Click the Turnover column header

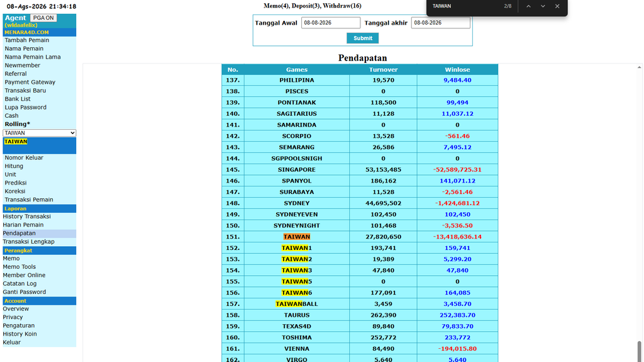[383, 70]
